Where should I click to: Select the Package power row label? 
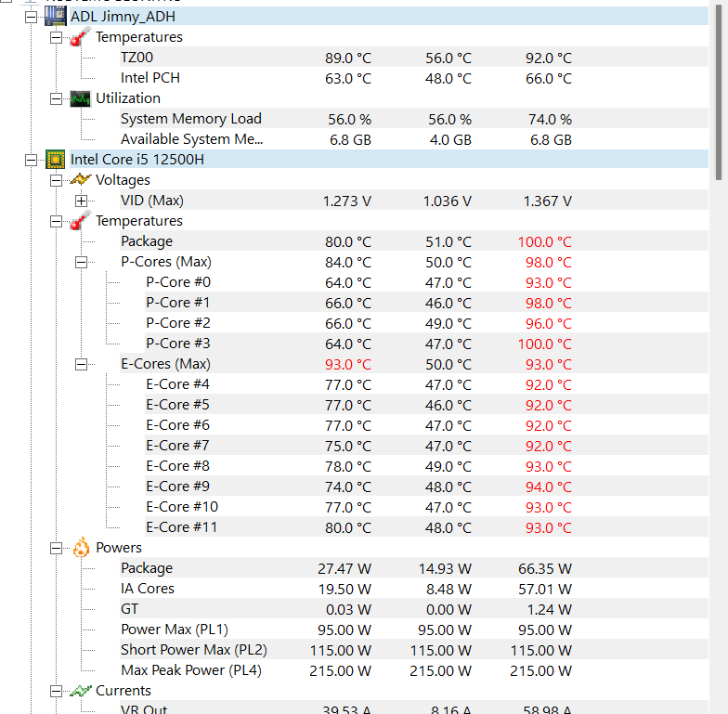[x=147, y=568]
